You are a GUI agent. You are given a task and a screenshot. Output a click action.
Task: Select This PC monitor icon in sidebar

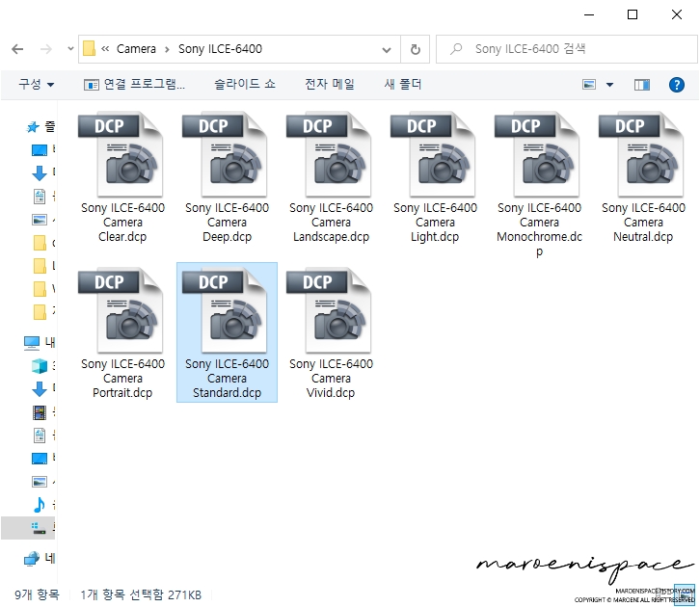[32, 343]
